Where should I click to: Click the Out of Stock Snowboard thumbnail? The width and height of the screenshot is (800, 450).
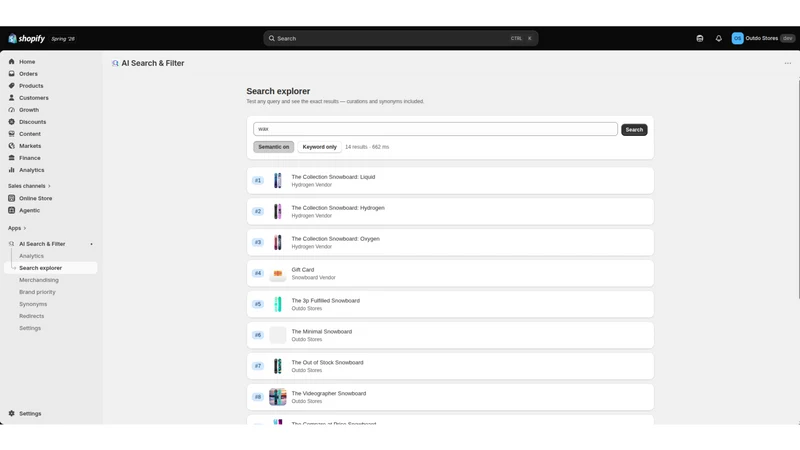coord(278,366)
